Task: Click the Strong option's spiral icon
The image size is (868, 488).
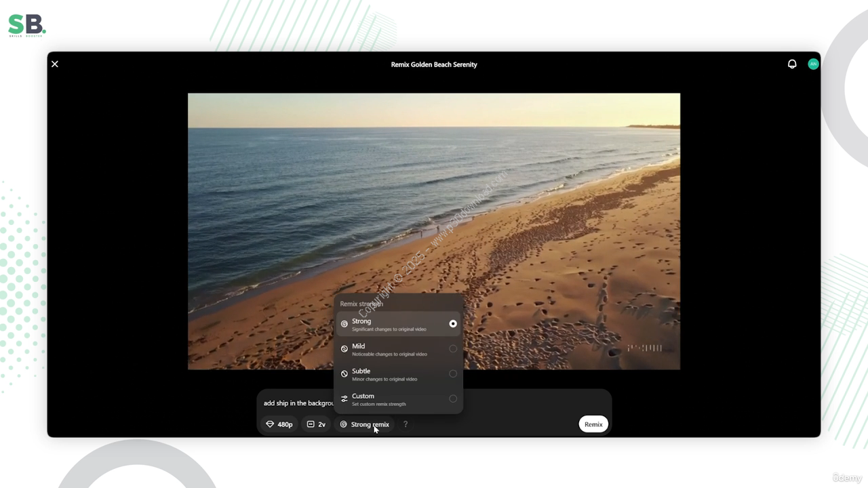Action: click(344, 324)
